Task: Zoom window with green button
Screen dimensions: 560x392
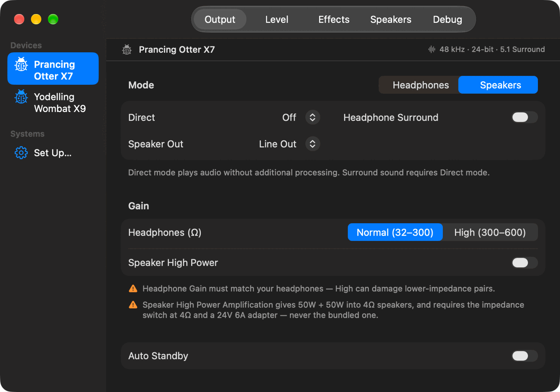Action: [53, 19]
